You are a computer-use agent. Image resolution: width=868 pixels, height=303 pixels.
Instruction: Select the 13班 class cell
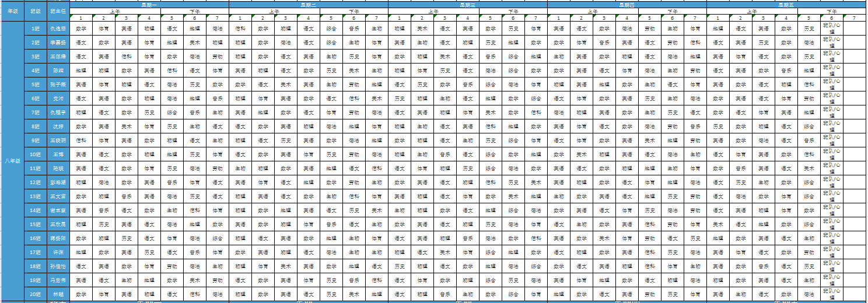35,196
